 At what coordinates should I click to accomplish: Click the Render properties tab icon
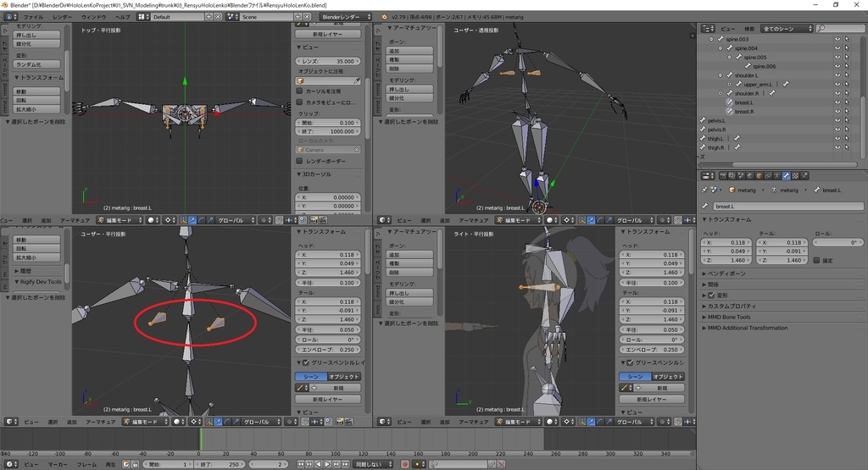point(723,176)
